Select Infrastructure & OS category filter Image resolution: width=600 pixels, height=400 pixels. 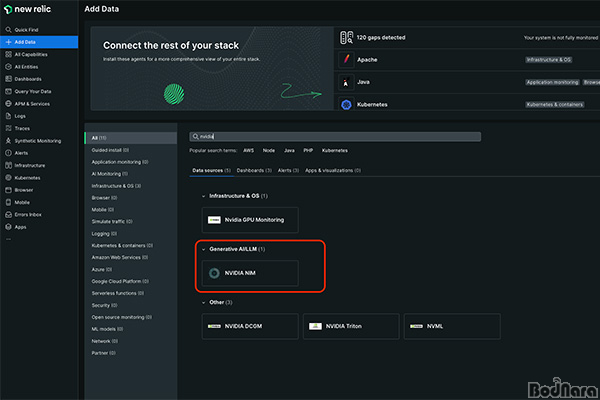[116, 186]
